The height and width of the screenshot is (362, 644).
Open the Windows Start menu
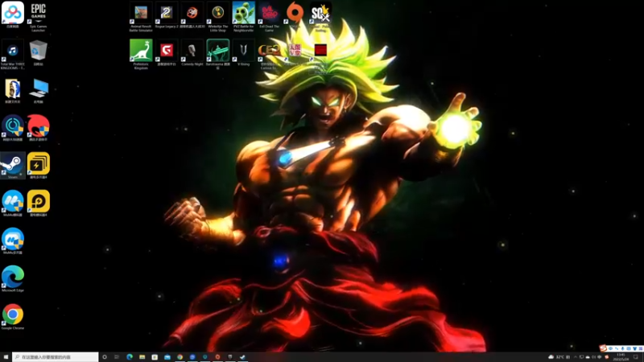(x=6, y=357)
